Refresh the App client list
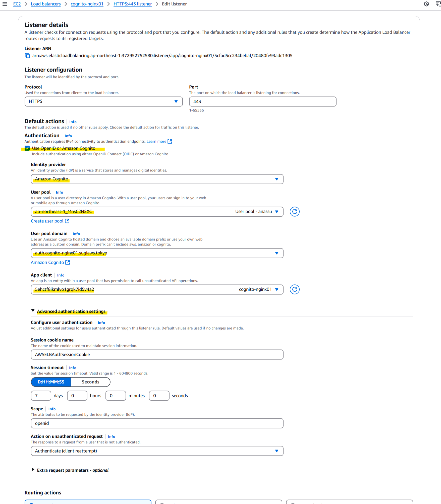This screenshot has height=504, width=441. (295, 289)
